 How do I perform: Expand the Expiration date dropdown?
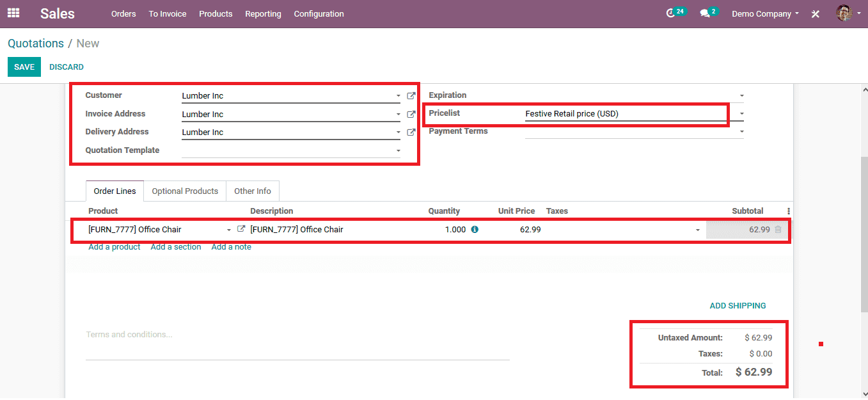point(741,96)
